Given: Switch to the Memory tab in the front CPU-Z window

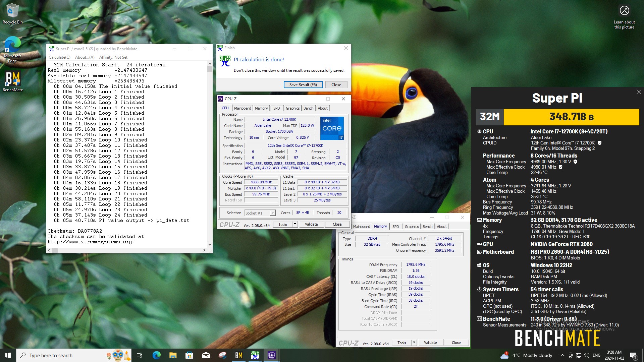Looking at the screenshot, I should click(261, 108).
